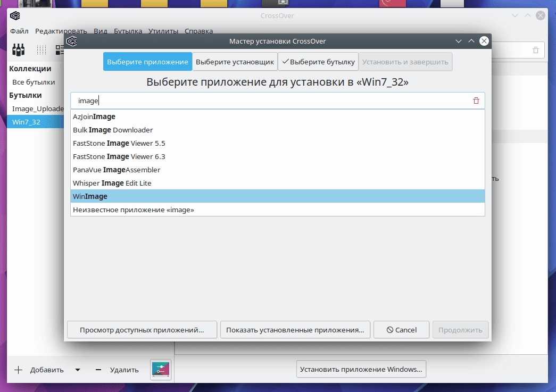Close the Мастер установки CrossOver dialog
This screenshot has height=392, width=556.
(484, 41)
